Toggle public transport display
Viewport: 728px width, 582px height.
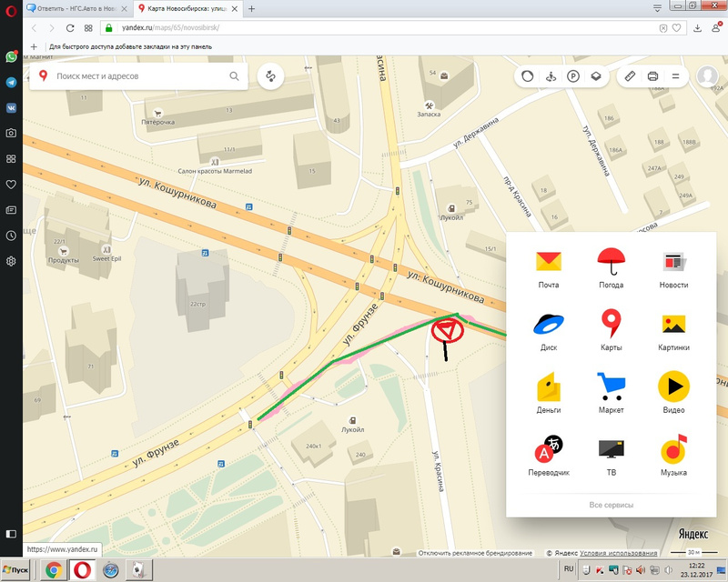click(550, 77)
